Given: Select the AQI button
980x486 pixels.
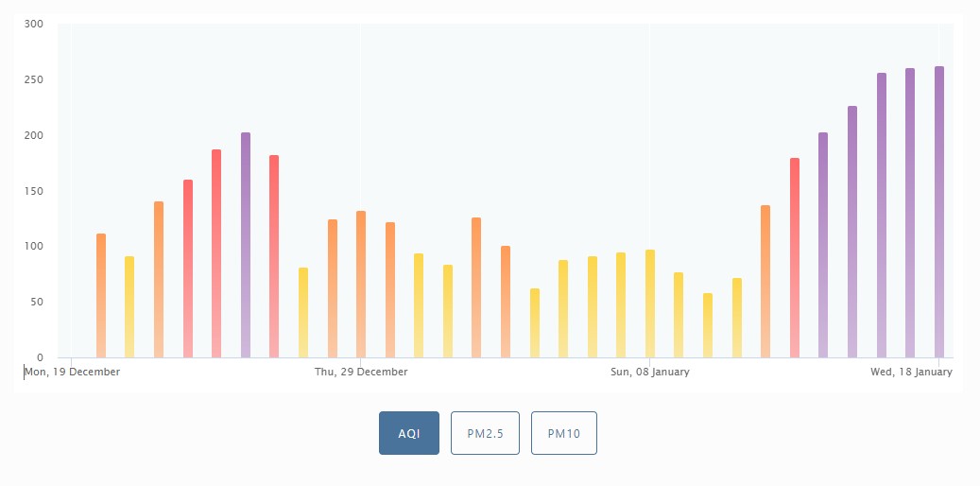Looking at the screenshot, I should pyautogui.click(x=409, y=433).
